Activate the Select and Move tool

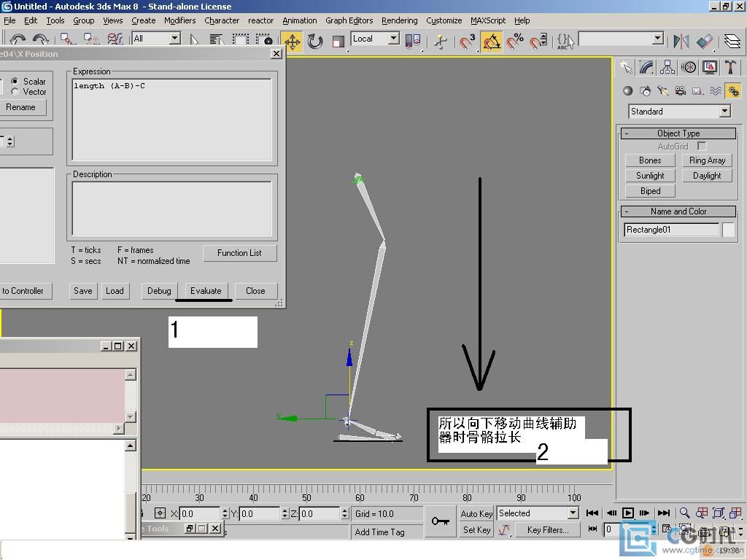click(292, 41)
